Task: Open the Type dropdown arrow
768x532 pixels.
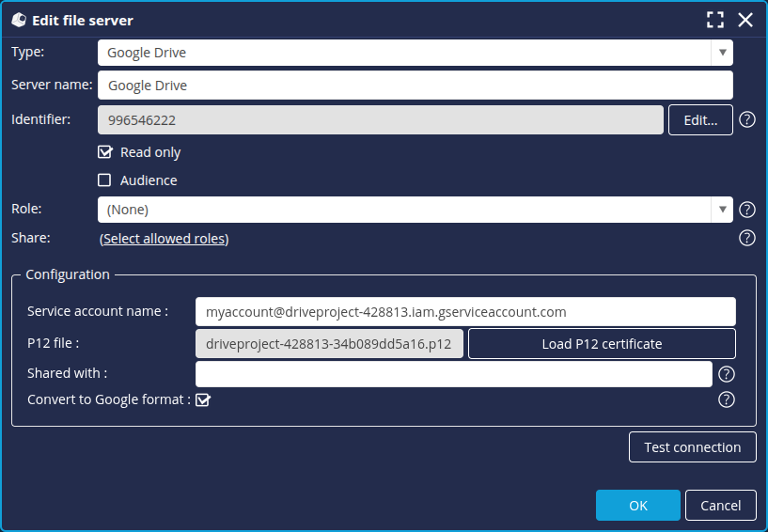Action: (722, 53)
